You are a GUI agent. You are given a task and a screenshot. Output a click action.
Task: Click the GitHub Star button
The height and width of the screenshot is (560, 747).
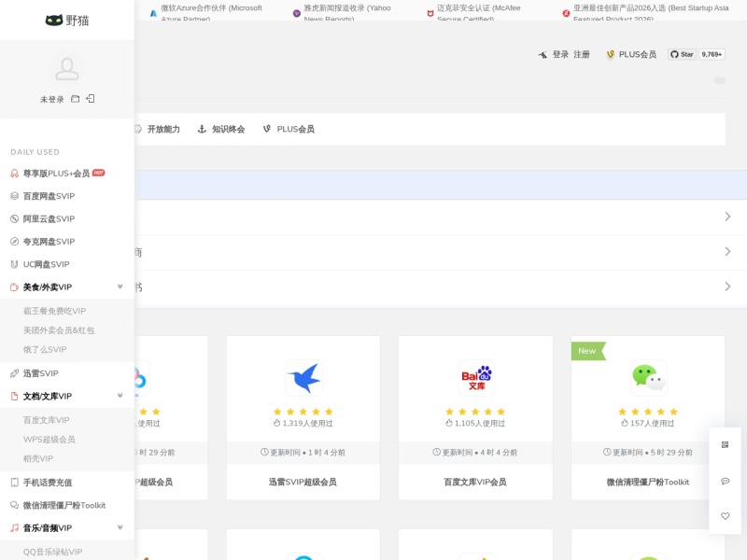pos(682,54)
